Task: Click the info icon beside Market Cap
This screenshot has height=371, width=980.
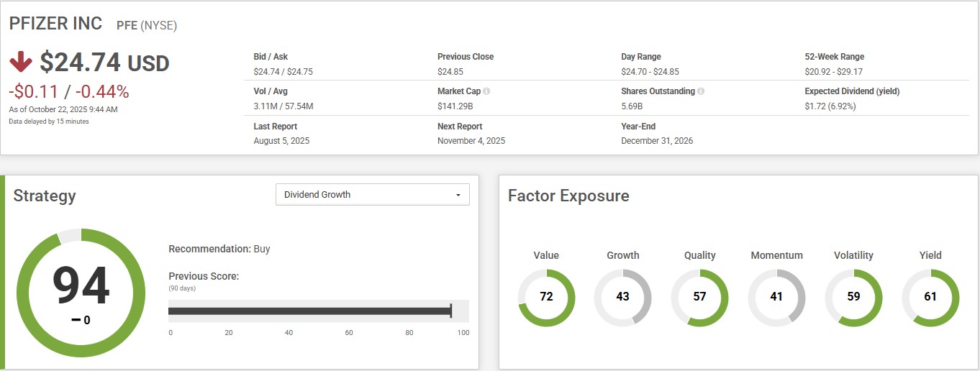Action: [x=486, y=92]
